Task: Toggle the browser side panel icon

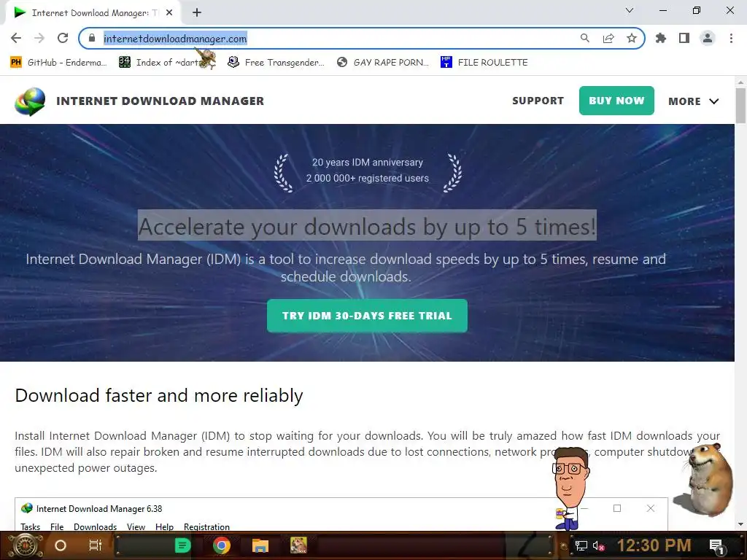Action: [684, 38]
